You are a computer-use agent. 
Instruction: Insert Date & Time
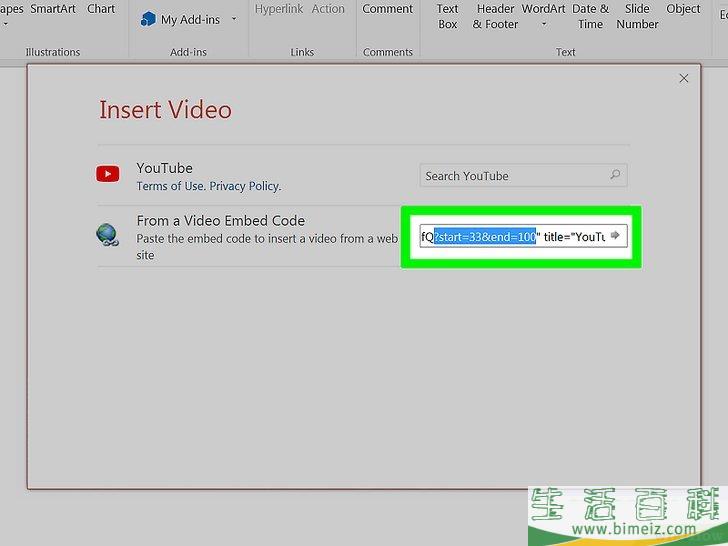[590, 16]
